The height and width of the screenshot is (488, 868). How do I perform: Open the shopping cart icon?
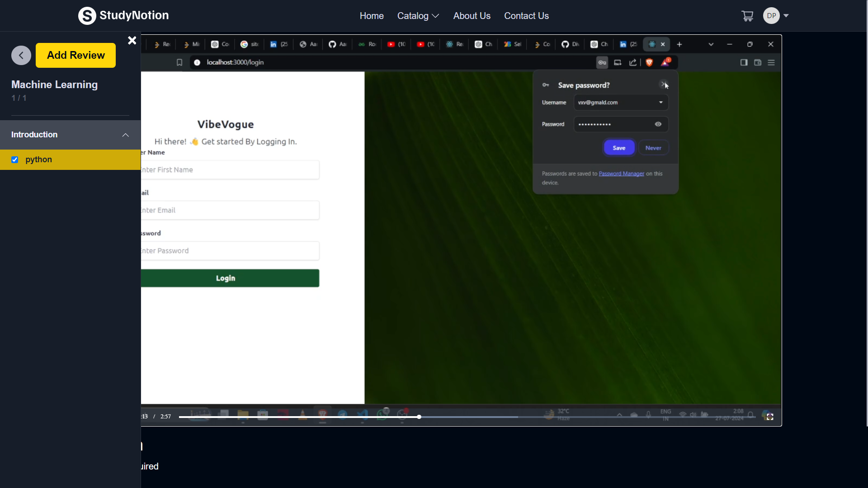747,15
